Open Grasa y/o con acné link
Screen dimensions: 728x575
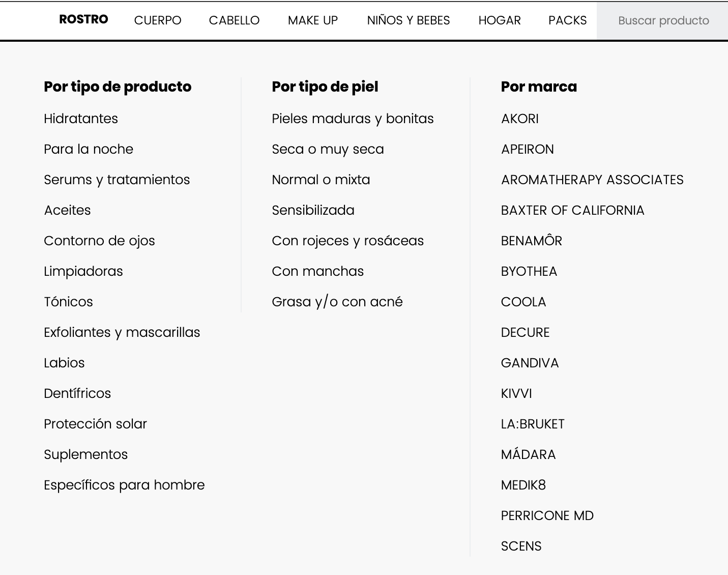coord(337,302)
